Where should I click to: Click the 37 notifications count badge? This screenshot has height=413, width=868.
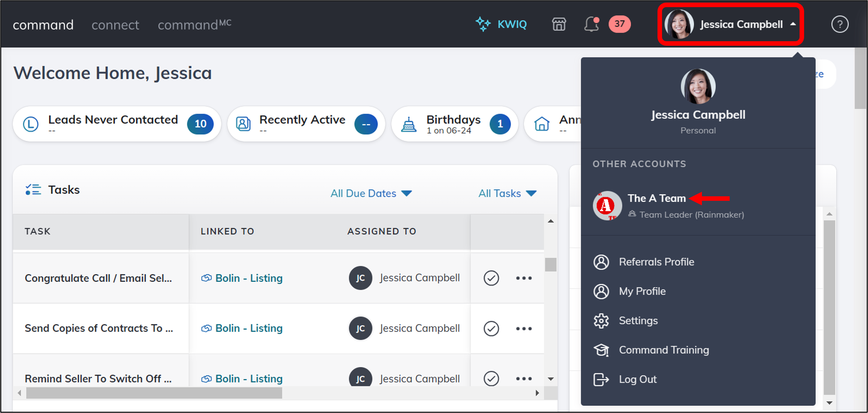pos(619,24)
